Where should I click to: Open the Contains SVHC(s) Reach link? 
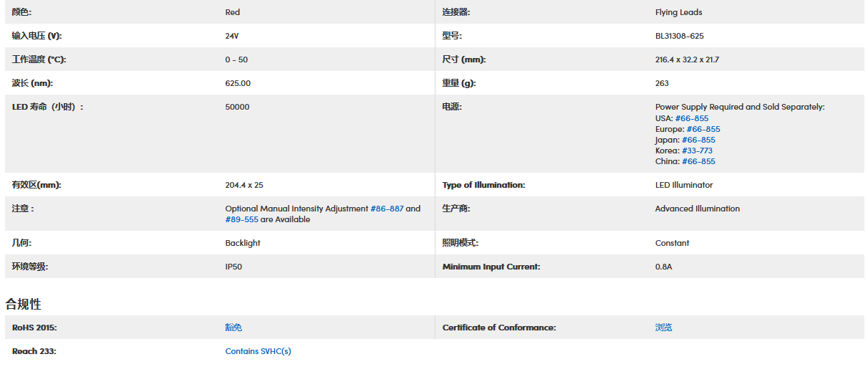point(258,351)
